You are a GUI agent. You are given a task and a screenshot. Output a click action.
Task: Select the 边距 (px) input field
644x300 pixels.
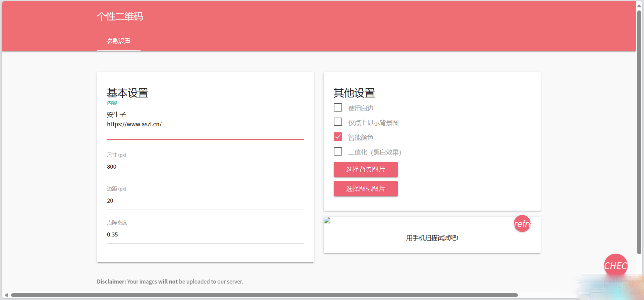[205, 201]
